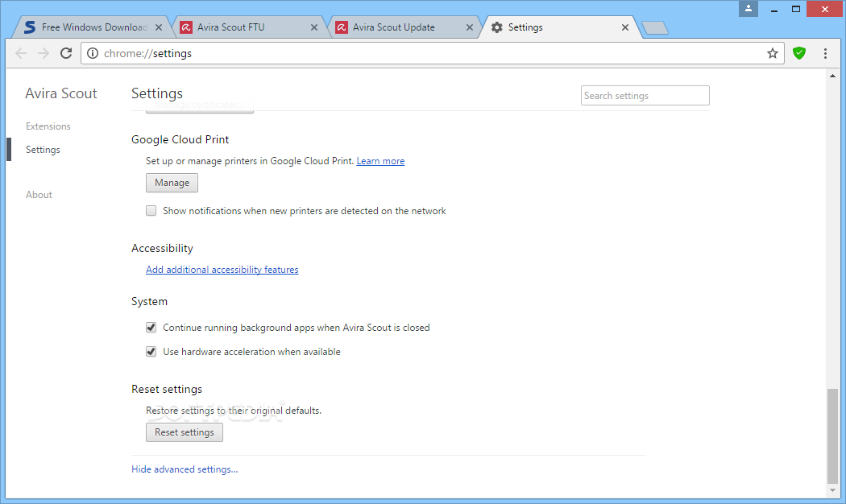Image resolution: width=846 pixels, height=504 pixels.
Task: Open Add additional accessibility features link
Action: [222, 270]
